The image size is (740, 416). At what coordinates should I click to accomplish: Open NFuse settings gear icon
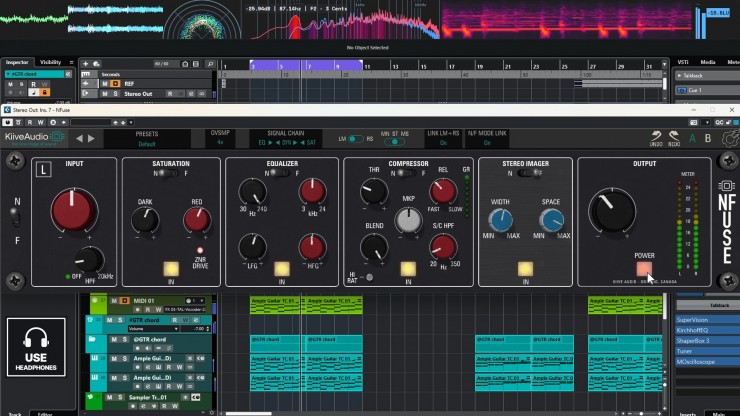click(731, 139)
